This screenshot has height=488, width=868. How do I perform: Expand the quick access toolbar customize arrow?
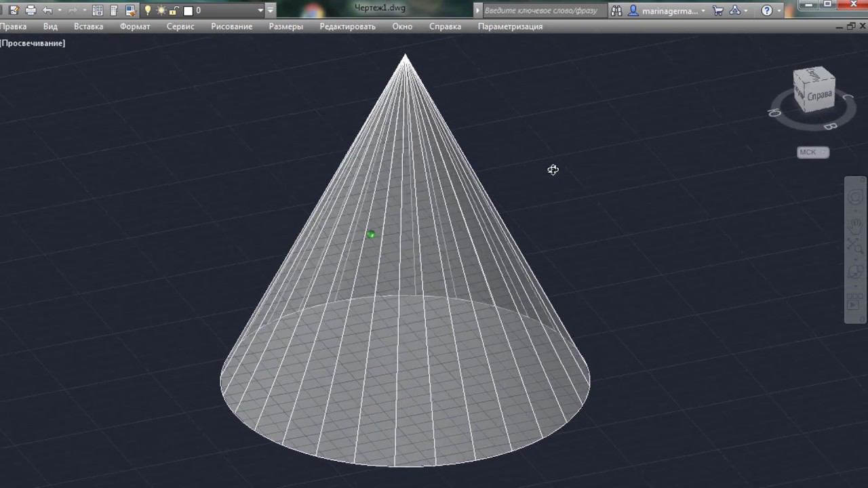coord(271,10)
